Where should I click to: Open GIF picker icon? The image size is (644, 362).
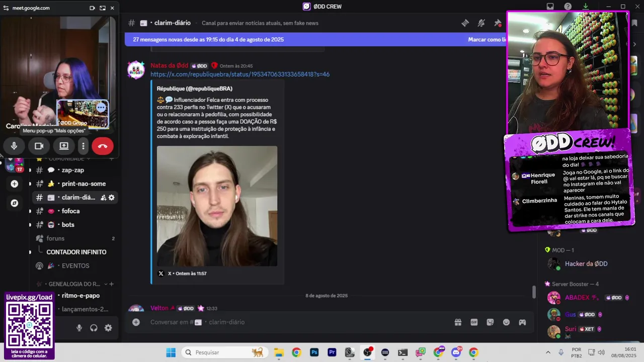(x=474, y=322)
